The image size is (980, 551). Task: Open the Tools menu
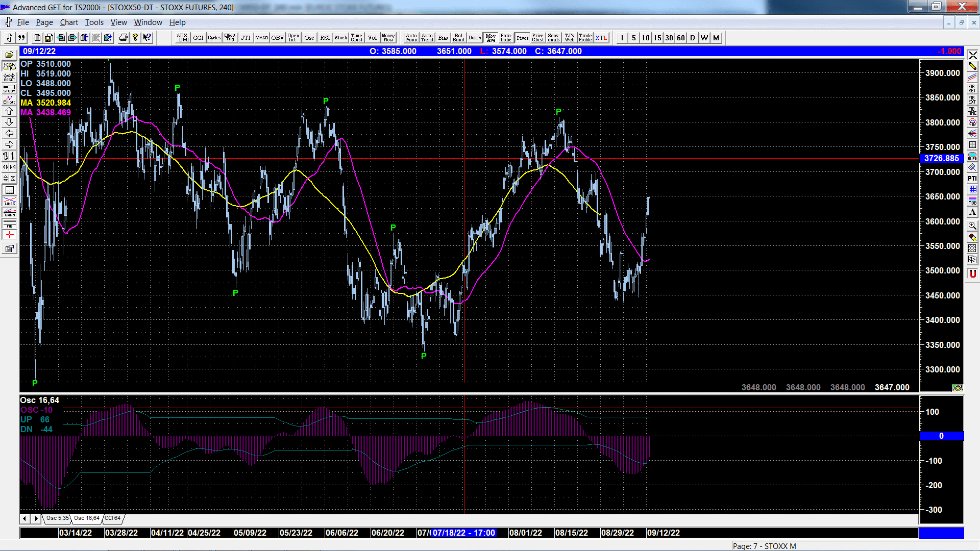94,22
